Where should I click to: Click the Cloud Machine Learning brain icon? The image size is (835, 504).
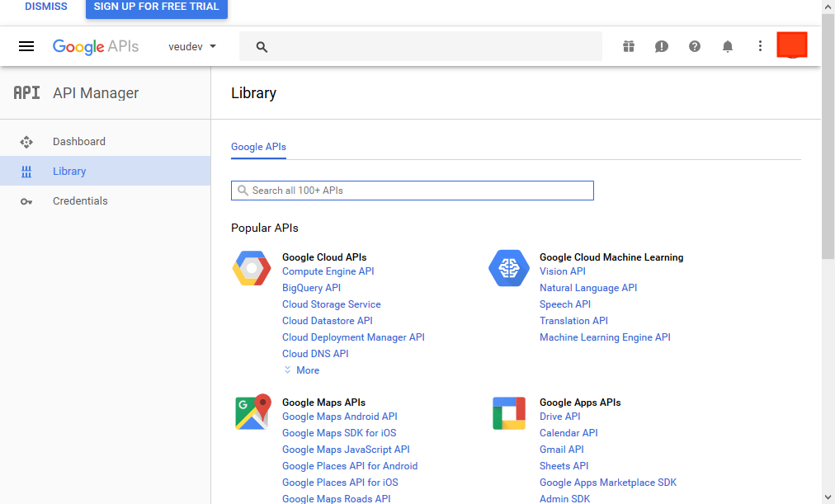click(x=509, y=269)
